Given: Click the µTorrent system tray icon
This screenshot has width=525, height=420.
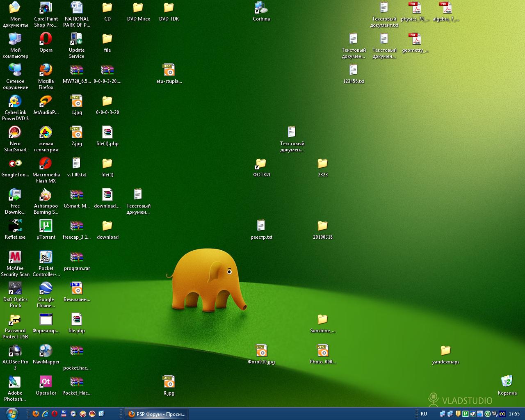Looking at the screenshot, I should [466, 414].
